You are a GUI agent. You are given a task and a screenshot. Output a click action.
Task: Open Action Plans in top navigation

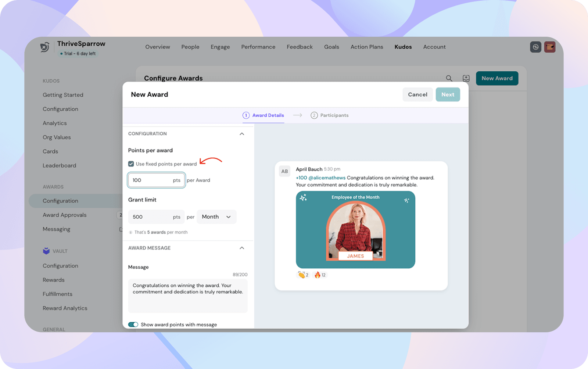[367, 47]
